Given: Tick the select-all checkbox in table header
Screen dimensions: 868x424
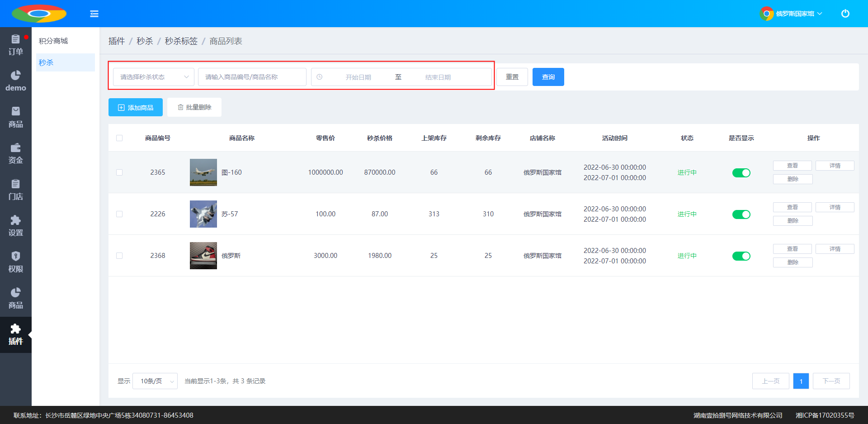Looking at the screenshot, I should tap(119, 138).
